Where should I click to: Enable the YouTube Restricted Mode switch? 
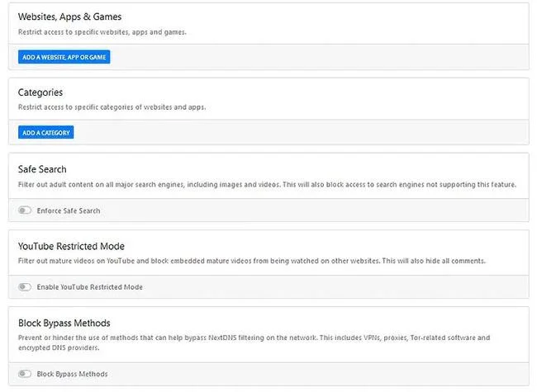point(25,286)
